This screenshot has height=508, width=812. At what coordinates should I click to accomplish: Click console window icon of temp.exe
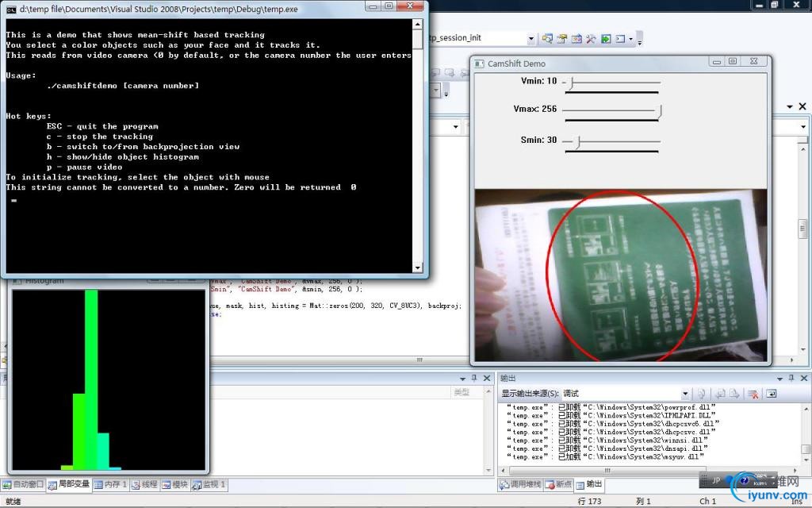(x=11, y=10)
